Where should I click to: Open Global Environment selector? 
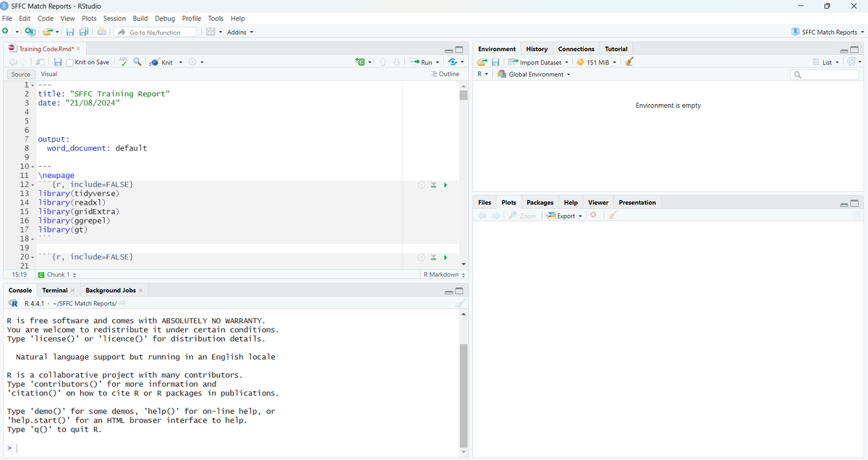point(534,74)
